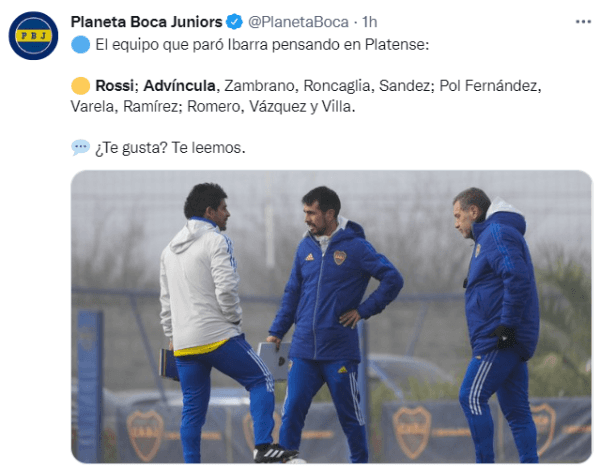Click the Planeta Boca Juniors display name

coord(146,22)
